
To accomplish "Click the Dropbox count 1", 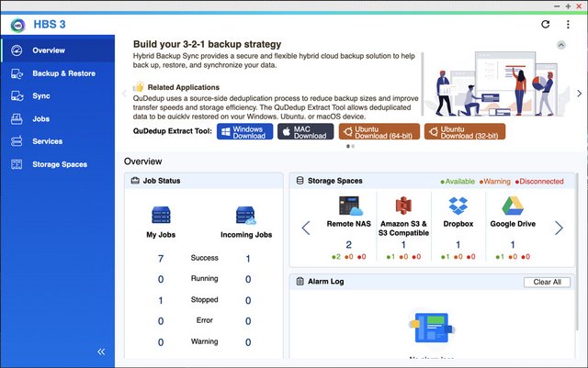I will click(458, 245).
